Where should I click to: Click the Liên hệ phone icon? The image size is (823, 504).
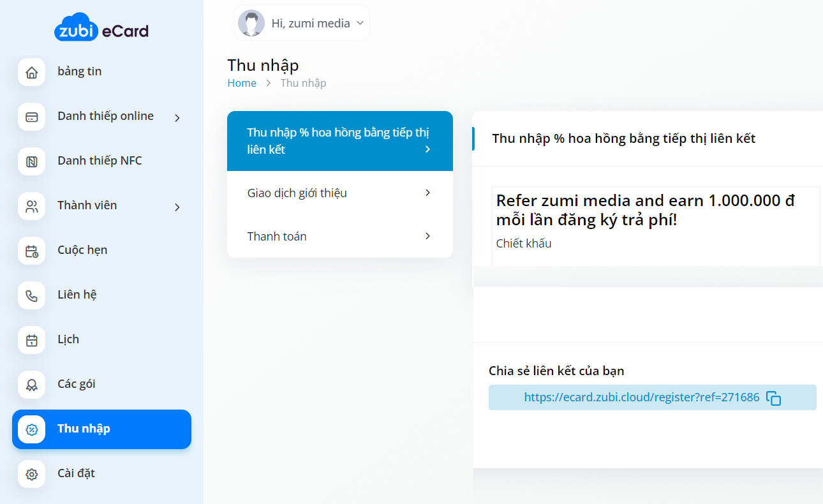point(31,295)
